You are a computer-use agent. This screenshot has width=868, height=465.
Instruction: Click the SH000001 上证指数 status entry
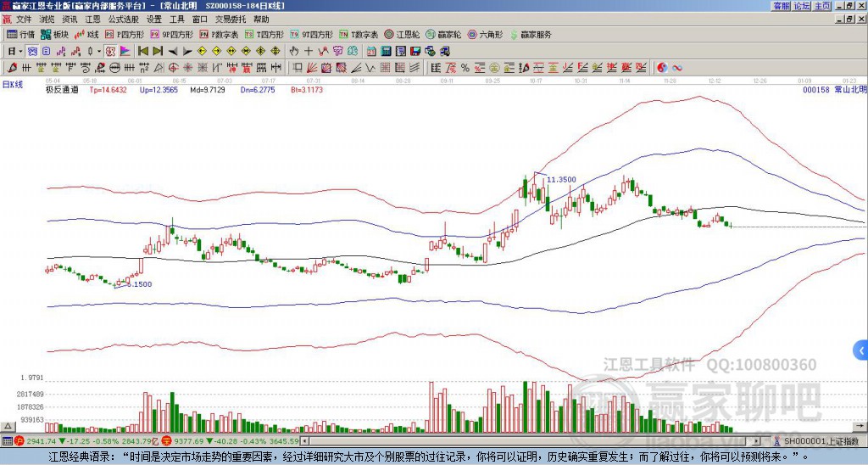[821, 441]
